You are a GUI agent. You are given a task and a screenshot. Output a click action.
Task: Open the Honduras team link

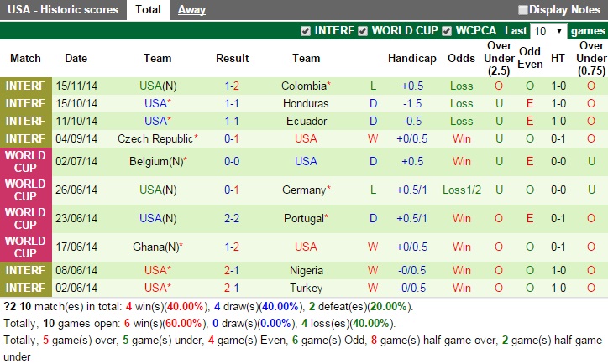pos(307,103)
